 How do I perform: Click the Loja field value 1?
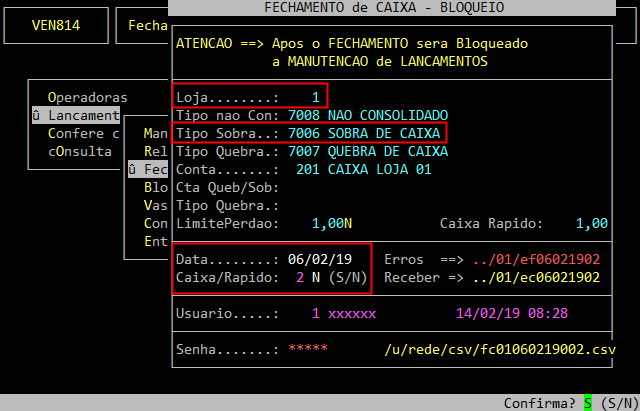point(315,97)
